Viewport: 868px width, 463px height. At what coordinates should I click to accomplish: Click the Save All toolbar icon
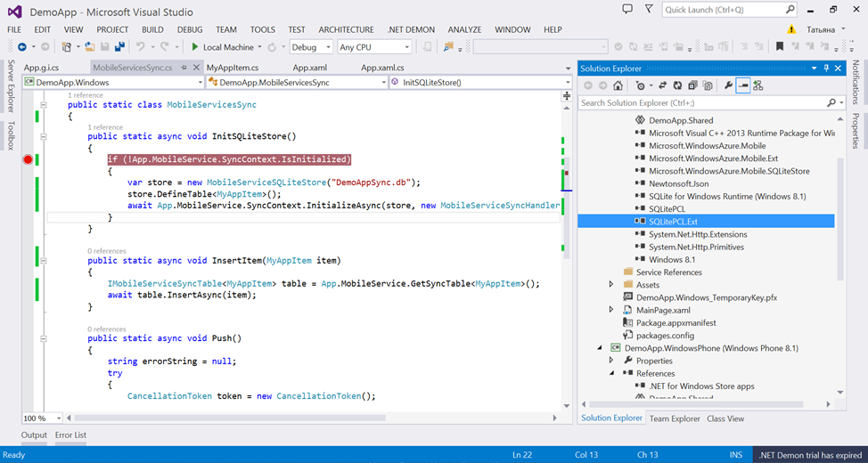click(119, 47)
